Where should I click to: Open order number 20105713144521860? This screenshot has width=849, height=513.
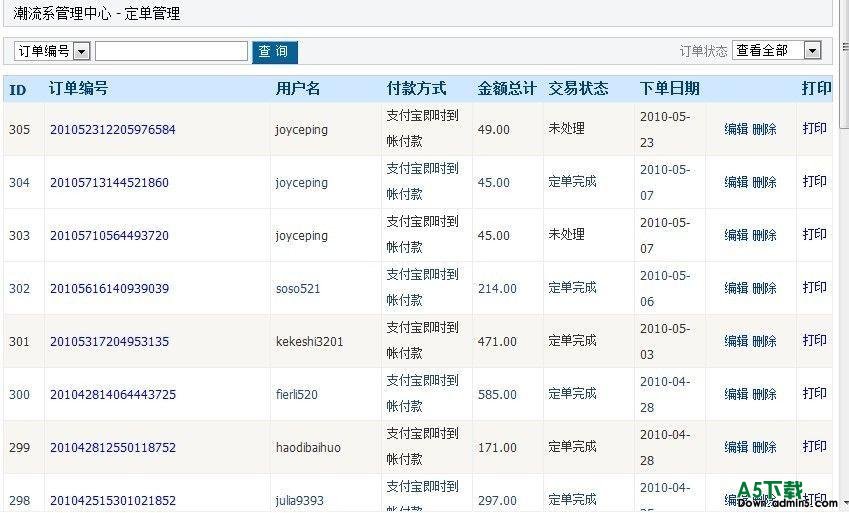click(109, 183)
